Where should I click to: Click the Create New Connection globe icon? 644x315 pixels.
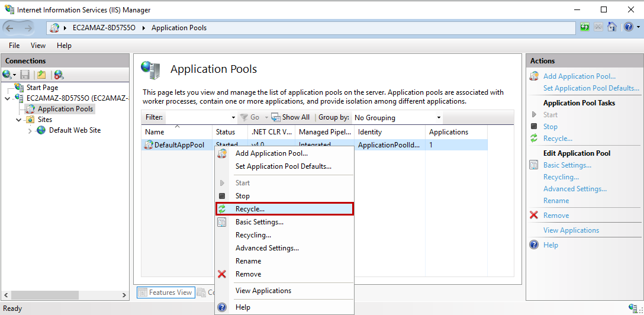point(7,75)
